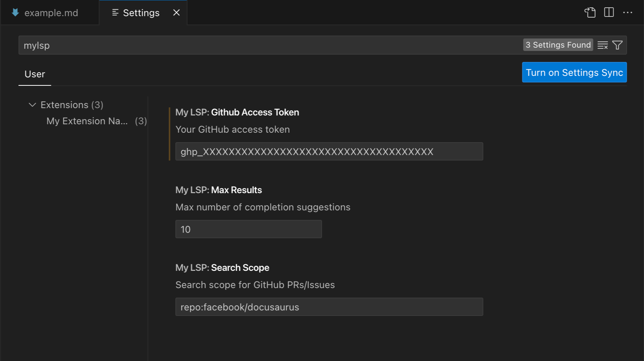Click the Search Scope setting title

(x=222, y=268)
